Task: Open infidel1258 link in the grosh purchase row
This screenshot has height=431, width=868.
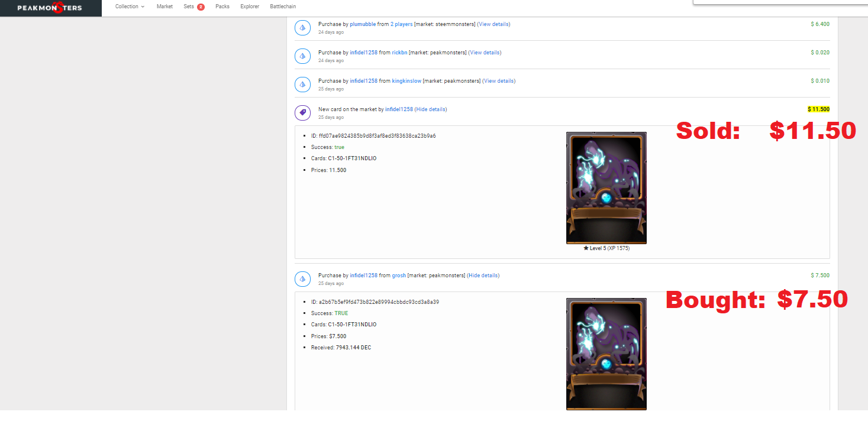Action: (363, 276)
